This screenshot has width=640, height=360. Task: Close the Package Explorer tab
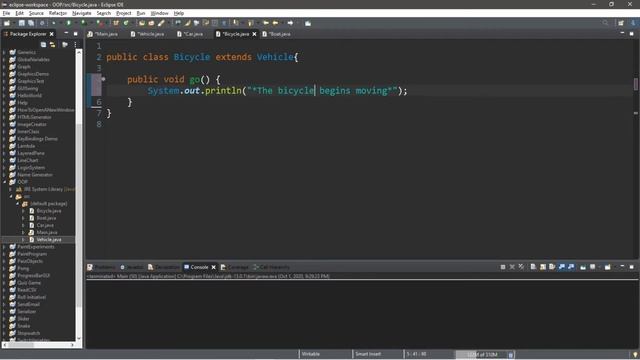(51, 34)
